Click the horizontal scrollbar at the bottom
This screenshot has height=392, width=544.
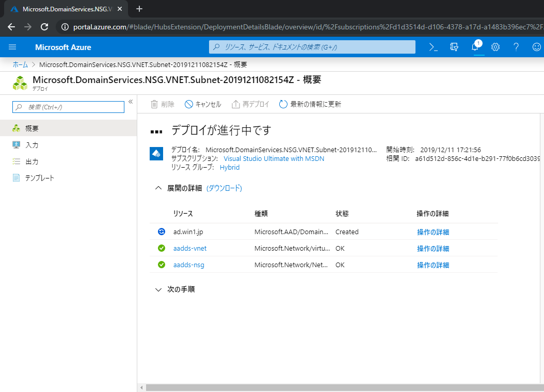click(345, 387)
